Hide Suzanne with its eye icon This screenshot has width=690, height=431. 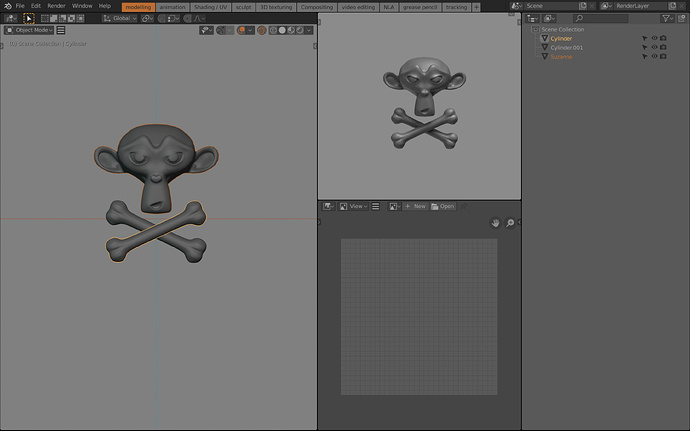[x=654, y=56]
